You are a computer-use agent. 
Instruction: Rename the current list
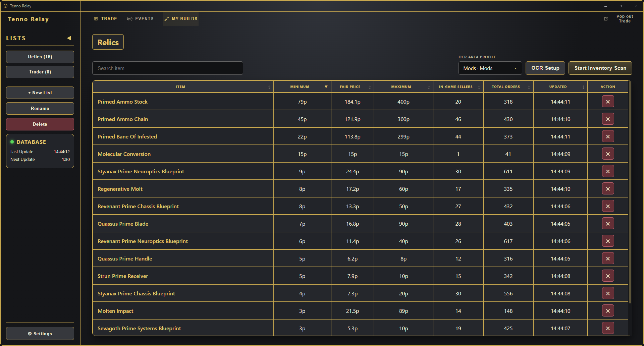[40, 108]
